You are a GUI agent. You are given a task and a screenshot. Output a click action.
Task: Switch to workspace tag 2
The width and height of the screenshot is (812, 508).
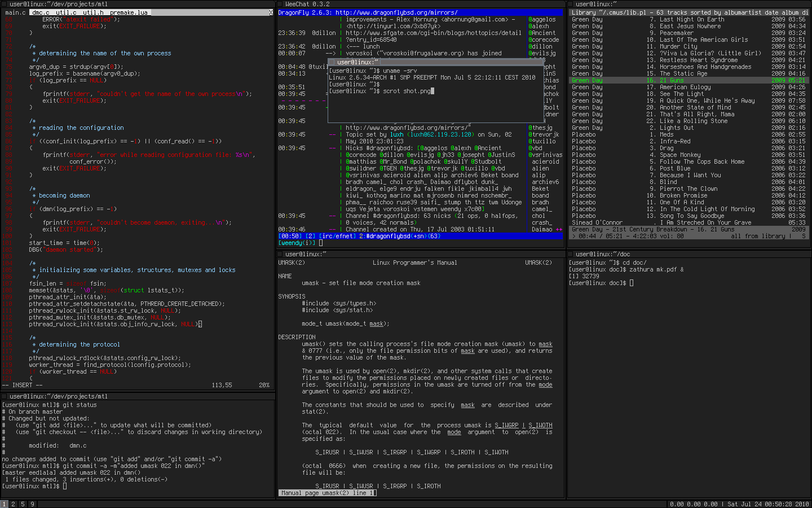click(14, 504)
